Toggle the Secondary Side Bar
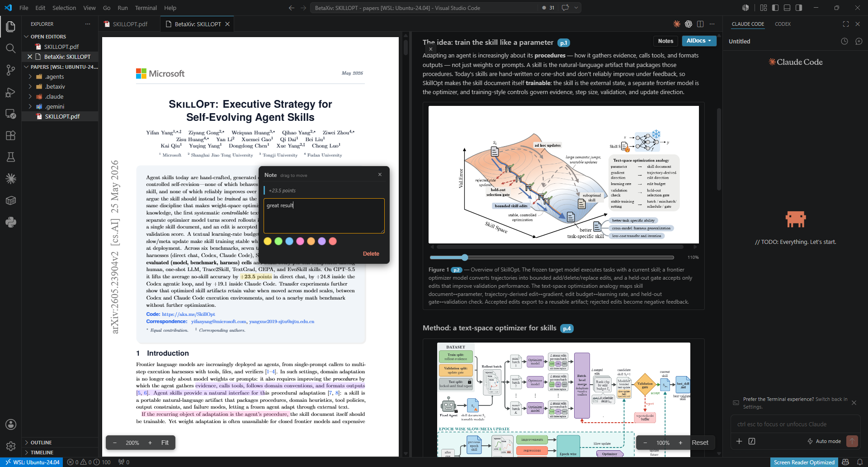The width and height of the screenshot is (868, 467). 799,8
